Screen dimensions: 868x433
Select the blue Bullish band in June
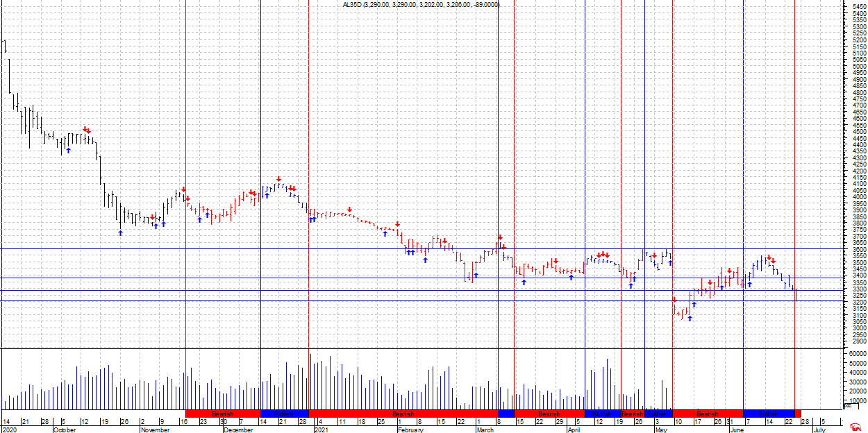[x=768, y=414]
